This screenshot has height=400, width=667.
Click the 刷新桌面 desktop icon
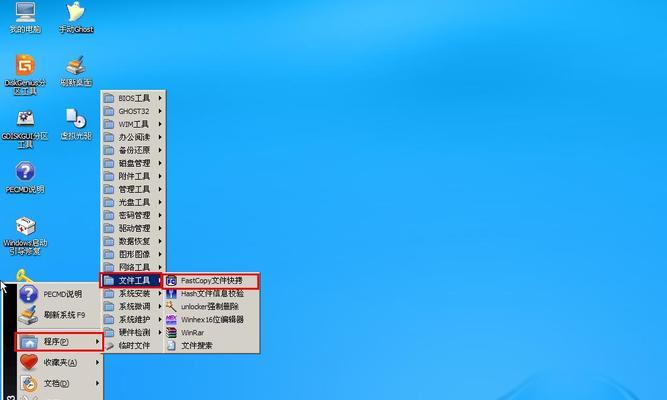pyautogui.click(x=76, y=71)
